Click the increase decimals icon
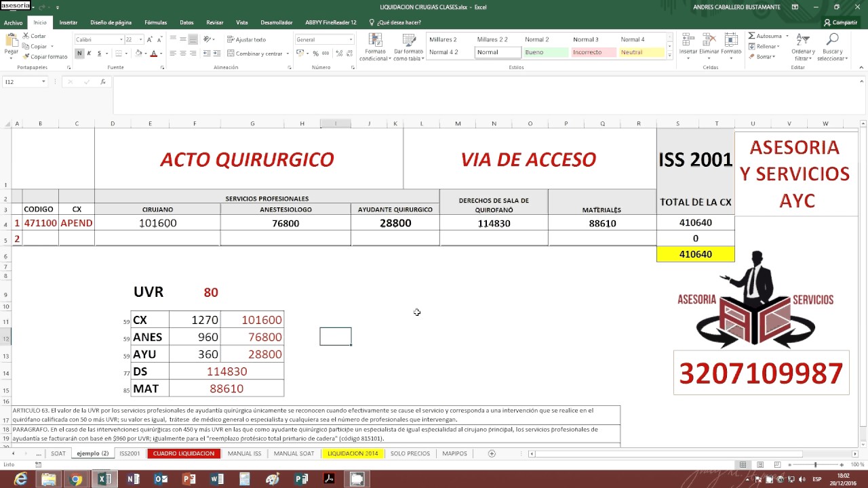The image size is (868, 488). click(338, 54)
